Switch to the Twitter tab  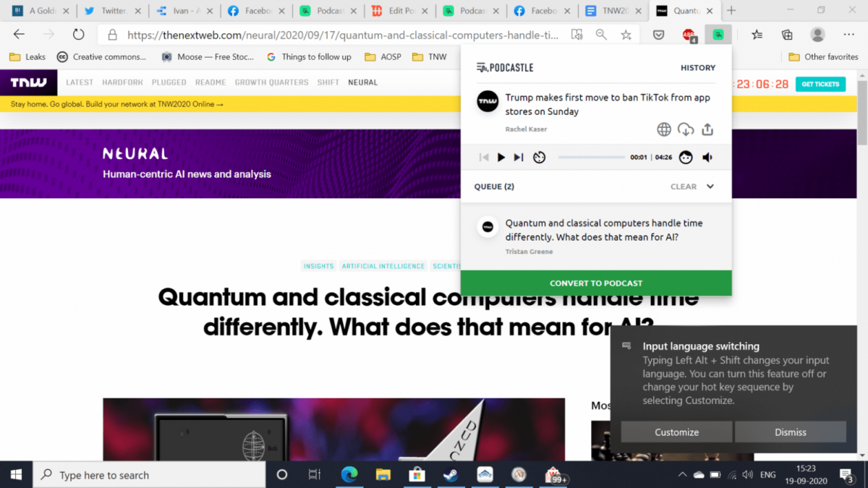pos(112,11)
